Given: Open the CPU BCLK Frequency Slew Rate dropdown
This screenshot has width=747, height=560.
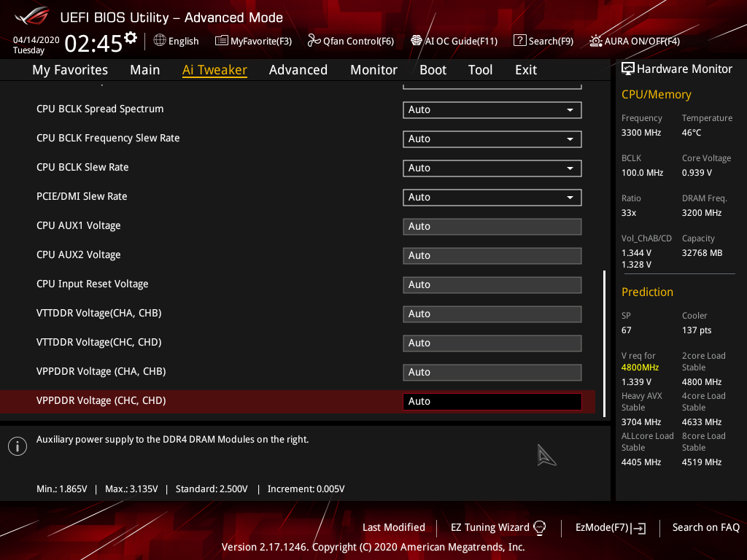Looking at the screenshot, I should [492, 139].
